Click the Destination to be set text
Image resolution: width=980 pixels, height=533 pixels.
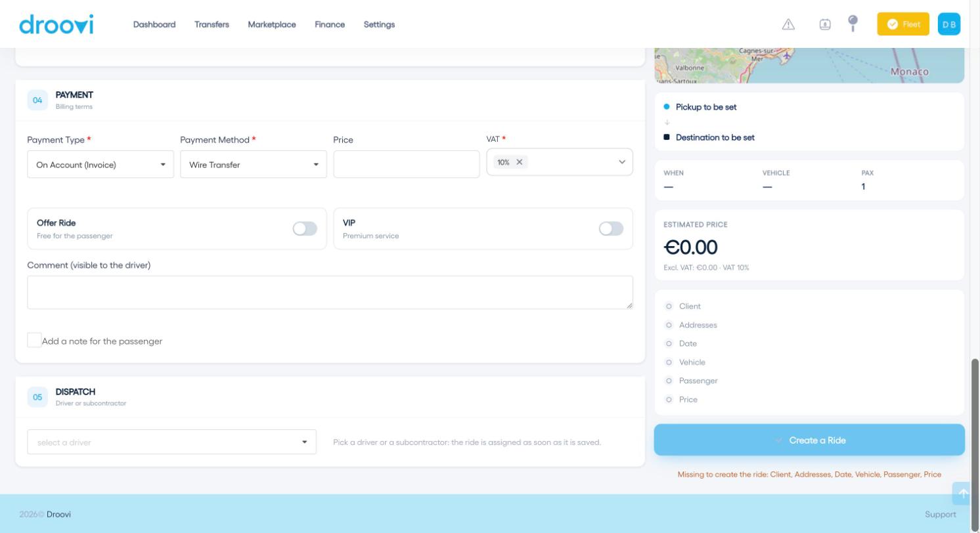coord(715,137)
